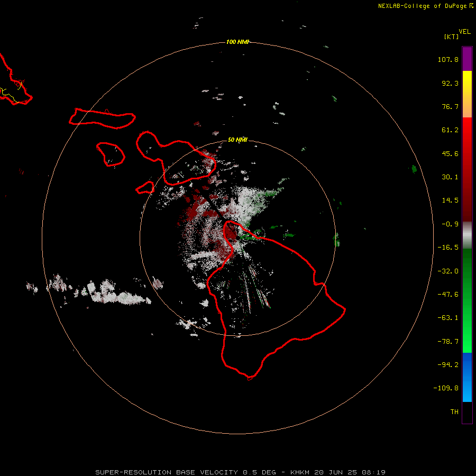Viewport: 476px width, 476px height.
Task: Select the -78.7 velocity scale value
Action: pos(448,342)
